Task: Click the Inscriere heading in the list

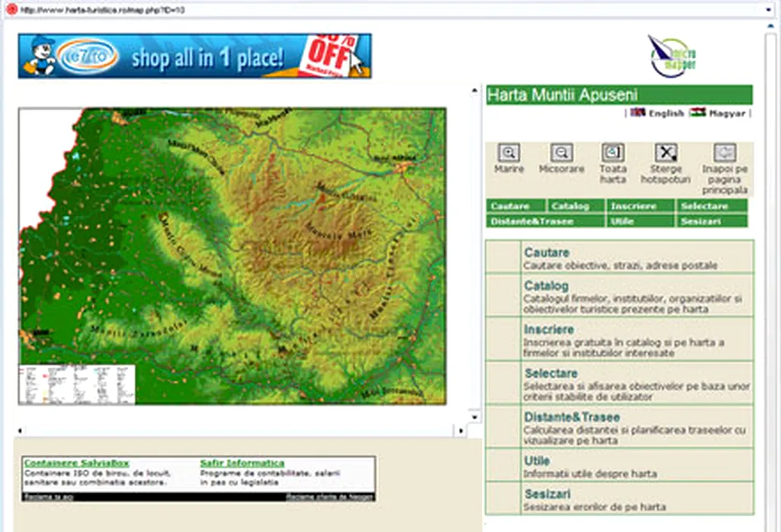Action: pyautogui.click(x=548, y=330)
